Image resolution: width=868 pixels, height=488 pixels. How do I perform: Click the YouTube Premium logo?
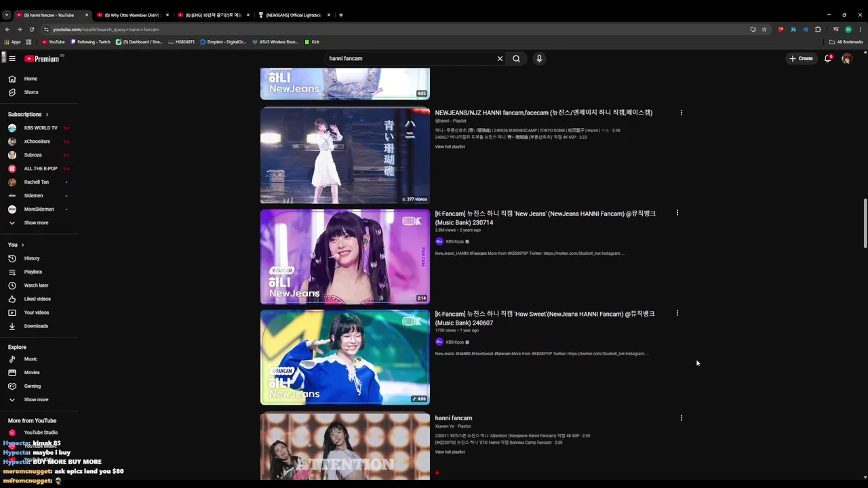42,59
